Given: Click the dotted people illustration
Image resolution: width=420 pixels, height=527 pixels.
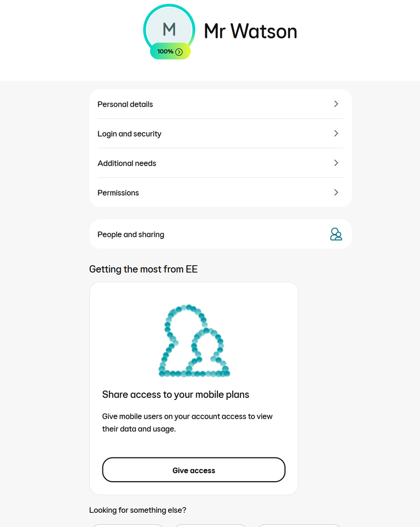Looking at the screenshot, I should tap(194, 341).
